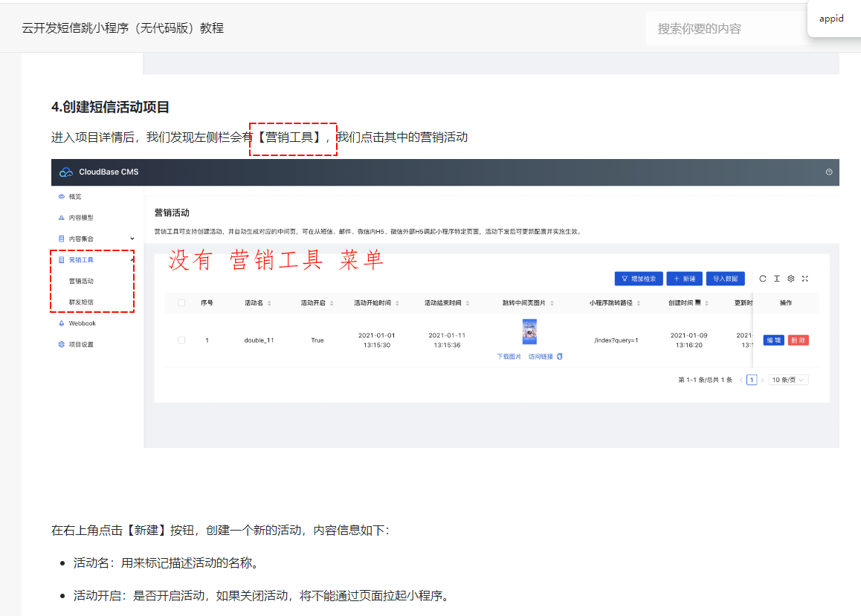Image resolution: width=861 pixels, height=616 pixels.
Task: Open column settings gear icon above table
Action: [x=790, y=279]
